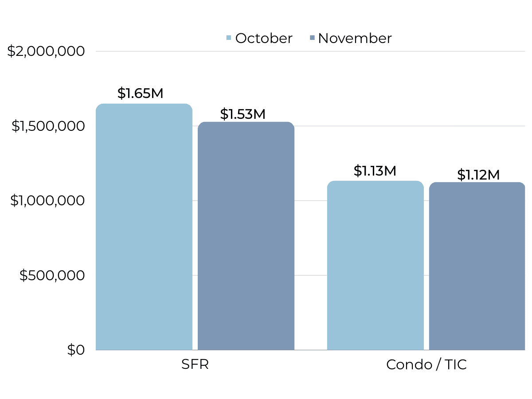Viewport: 532px width, 399px height.
Task: Select the Condo / TIC category label
Action: [x=426, y=364]
